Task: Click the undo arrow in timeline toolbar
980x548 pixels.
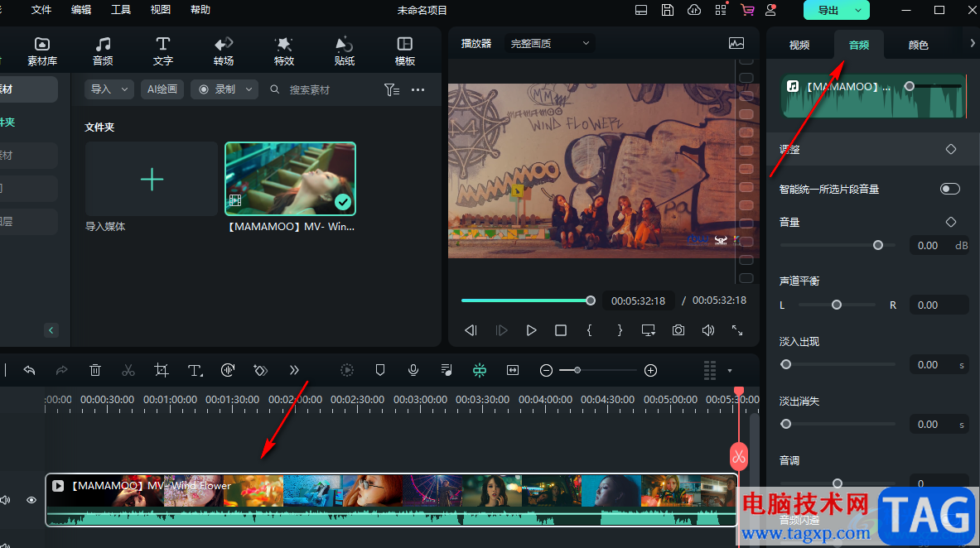Action: click(x=29, y=371)
